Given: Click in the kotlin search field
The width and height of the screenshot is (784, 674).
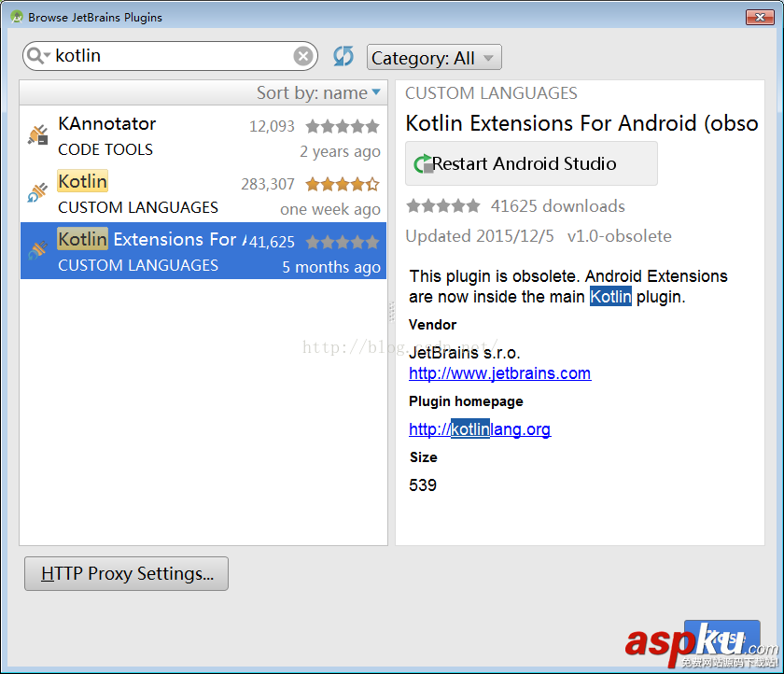Looking at the screenshot, I should [170, 56].
